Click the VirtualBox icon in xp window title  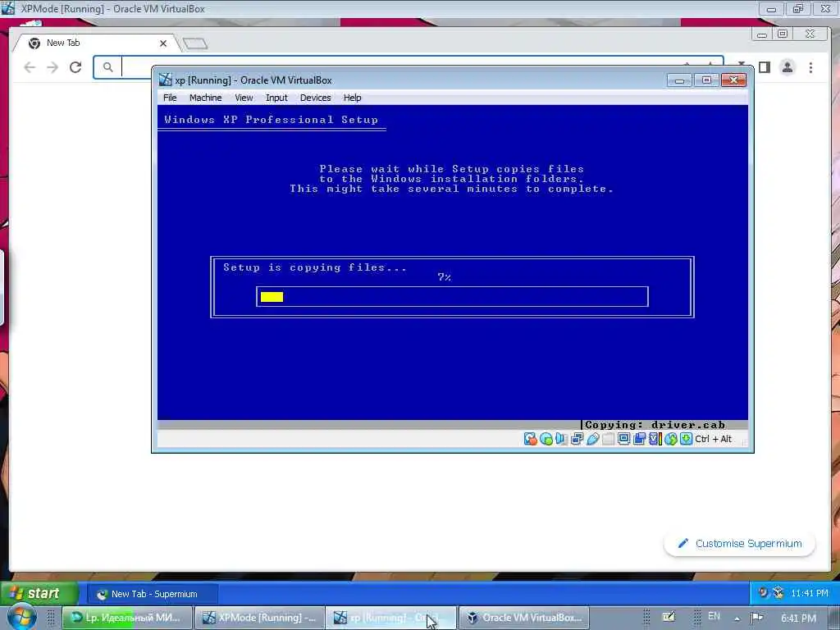click(165, 80)
